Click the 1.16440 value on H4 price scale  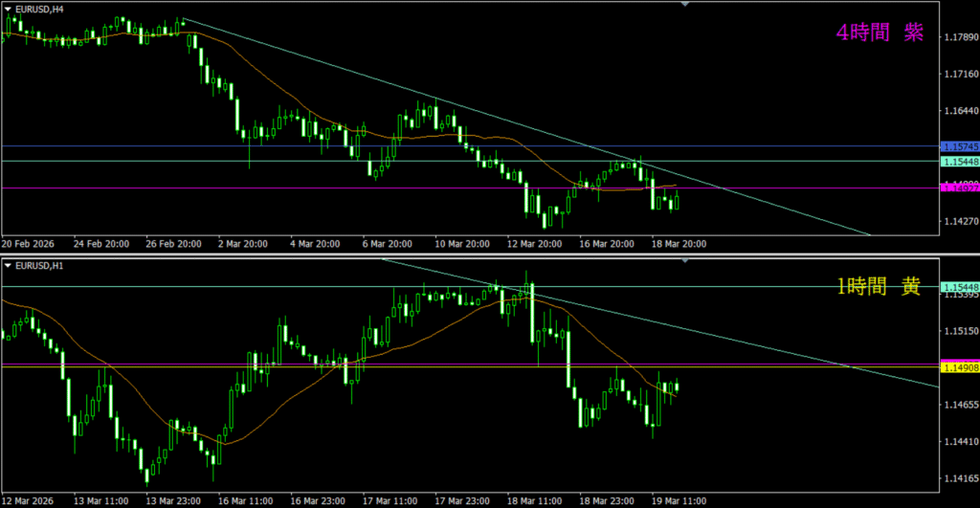[959, 111]
